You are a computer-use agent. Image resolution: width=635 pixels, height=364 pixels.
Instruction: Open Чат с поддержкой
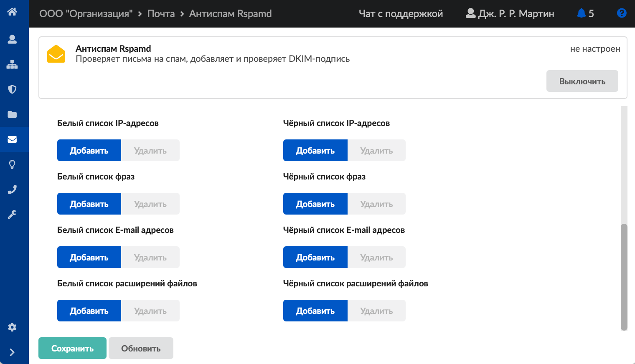click(401, 14)
